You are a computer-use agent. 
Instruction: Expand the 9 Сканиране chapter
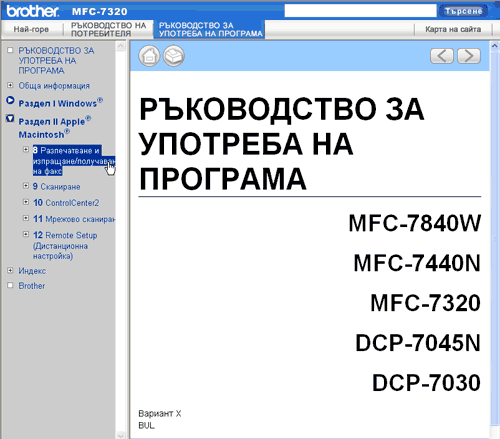(26, 186)
